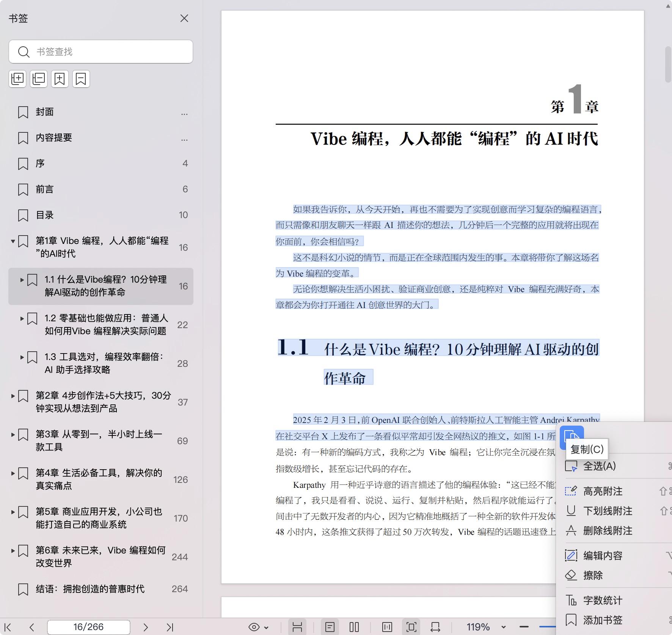The width and height of the screenshot is (672, 635).
Task: Click the collapse all bookmarks icon
Action: 39,79
